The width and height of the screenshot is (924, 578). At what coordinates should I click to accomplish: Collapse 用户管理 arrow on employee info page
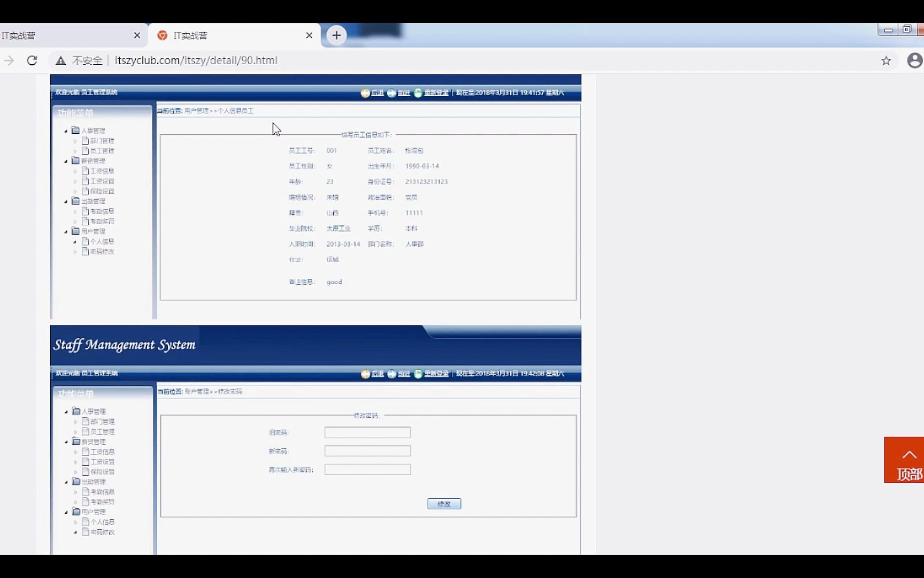(66, 232)
